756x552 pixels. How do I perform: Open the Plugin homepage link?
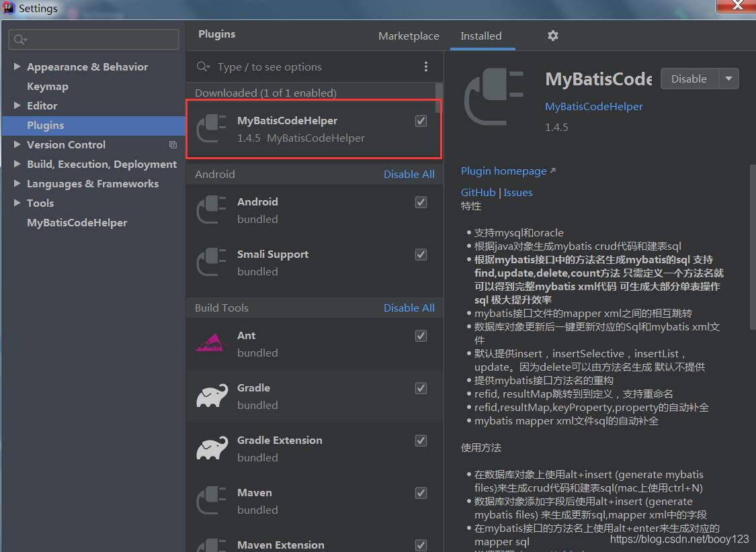click(x=503, y=171)
